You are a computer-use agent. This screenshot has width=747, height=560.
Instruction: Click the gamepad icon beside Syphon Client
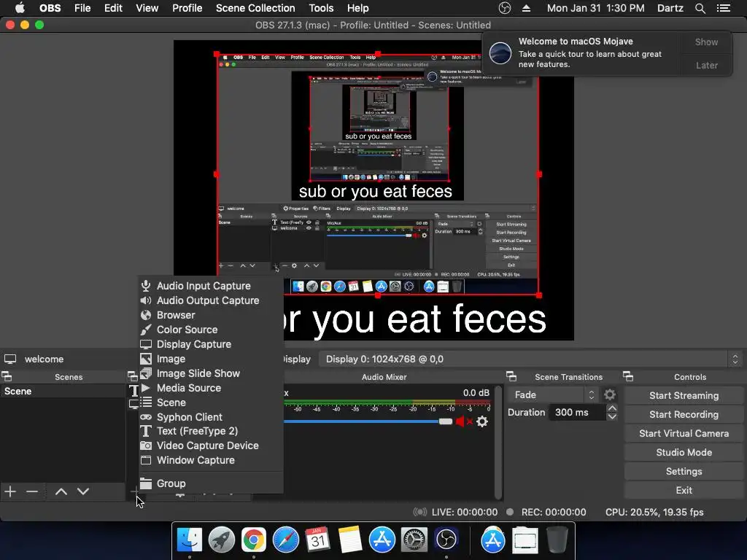(146, 417)
